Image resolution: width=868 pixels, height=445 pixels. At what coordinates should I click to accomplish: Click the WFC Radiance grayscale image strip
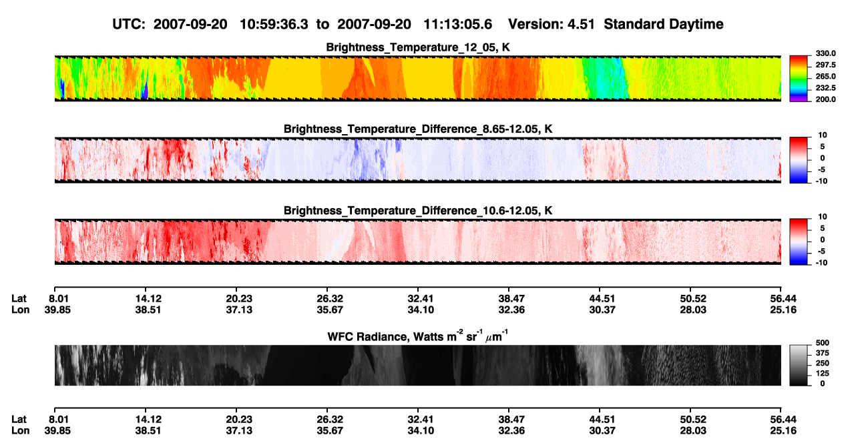point(417,365)
